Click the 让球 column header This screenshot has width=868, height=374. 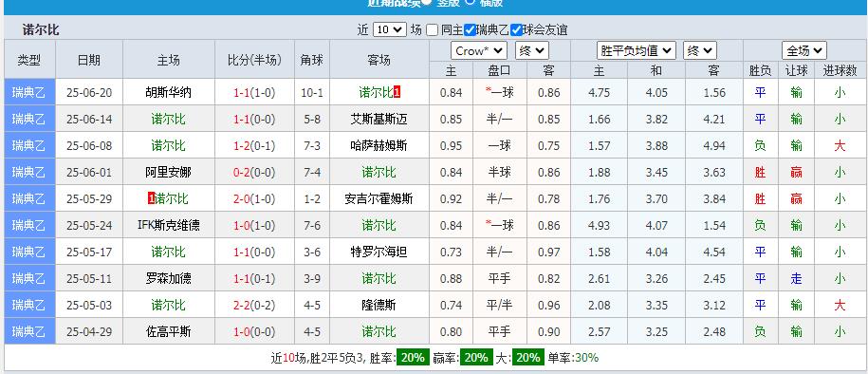796,70
